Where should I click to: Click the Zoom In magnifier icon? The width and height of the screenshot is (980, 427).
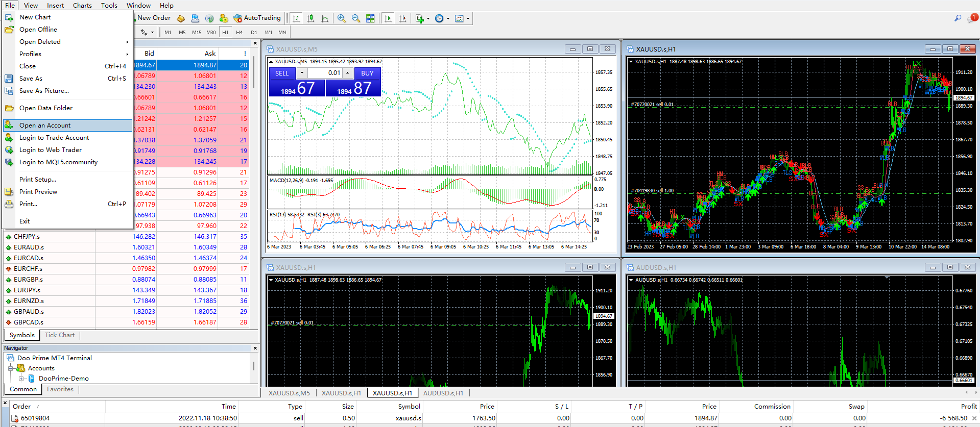[x=342, y=18]
